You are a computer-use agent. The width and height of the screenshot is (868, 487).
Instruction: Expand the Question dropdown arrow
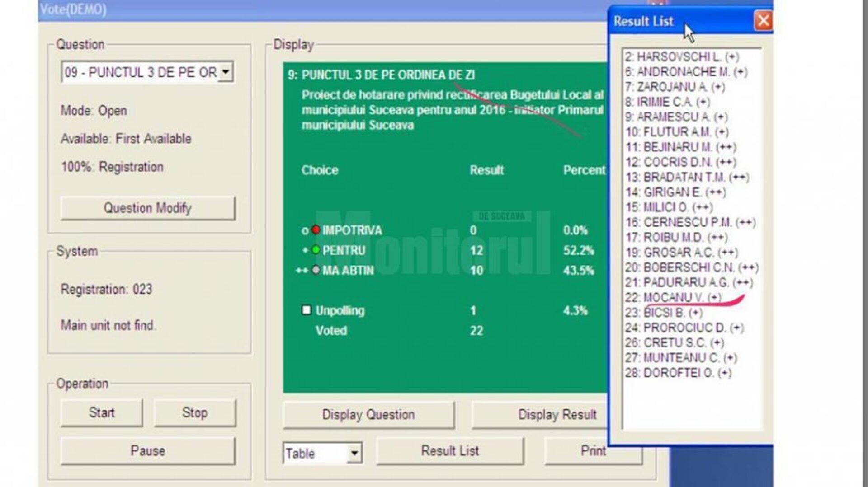pyautogui.click(x=225, y=72)
